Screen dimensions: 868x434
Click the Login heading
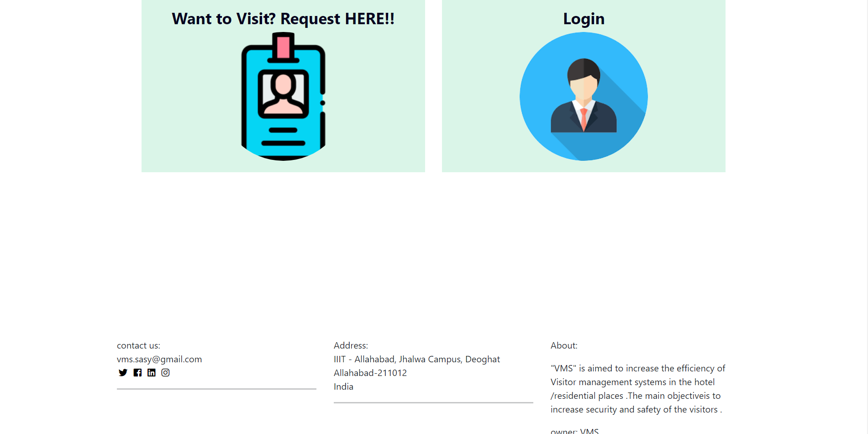[584, 19]
